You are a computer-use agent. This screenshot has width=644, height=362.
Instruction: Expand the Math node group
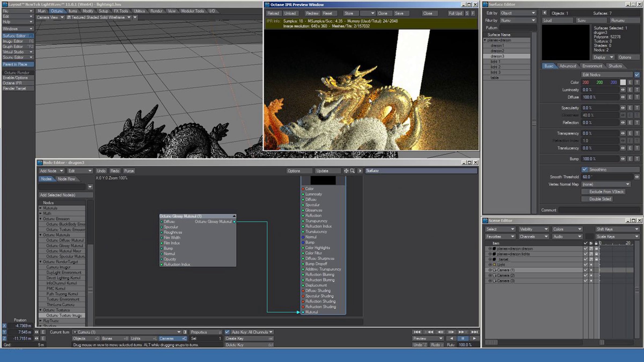(x=41, y=213)
